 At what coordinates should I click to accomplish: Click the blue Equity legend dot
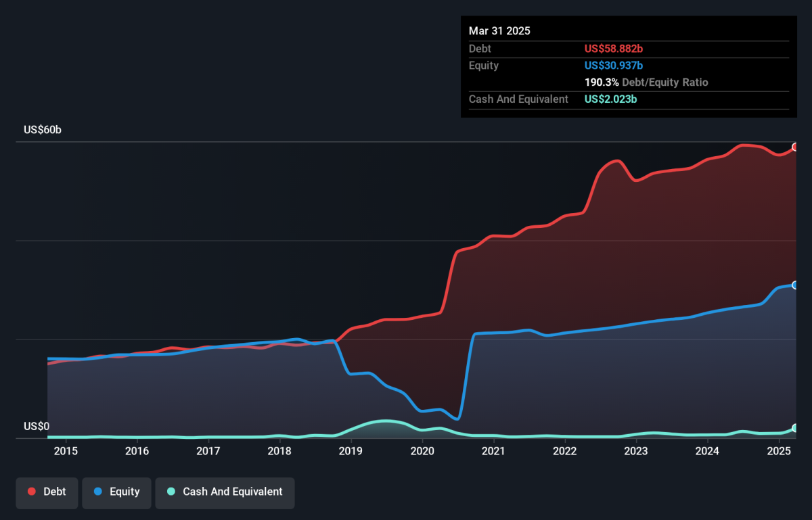click(98, 492)
